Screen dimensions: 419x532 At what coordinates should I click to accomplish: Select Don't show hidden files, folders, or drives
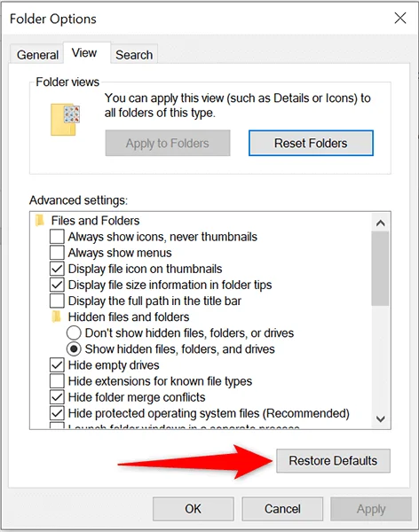74,332
